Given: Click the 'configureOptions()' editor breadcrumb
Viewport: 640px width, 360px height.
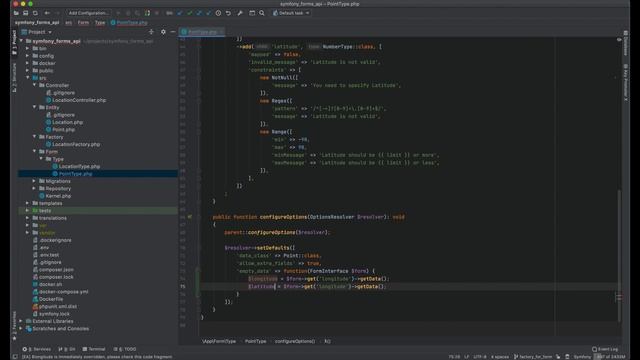Looking at the screenshot, I should point(295,341).
